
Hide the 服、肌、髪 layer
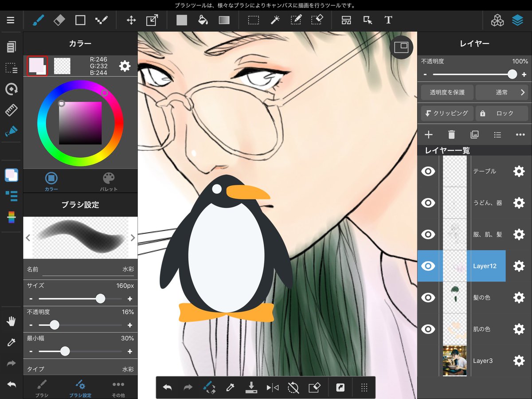point(428,235)
